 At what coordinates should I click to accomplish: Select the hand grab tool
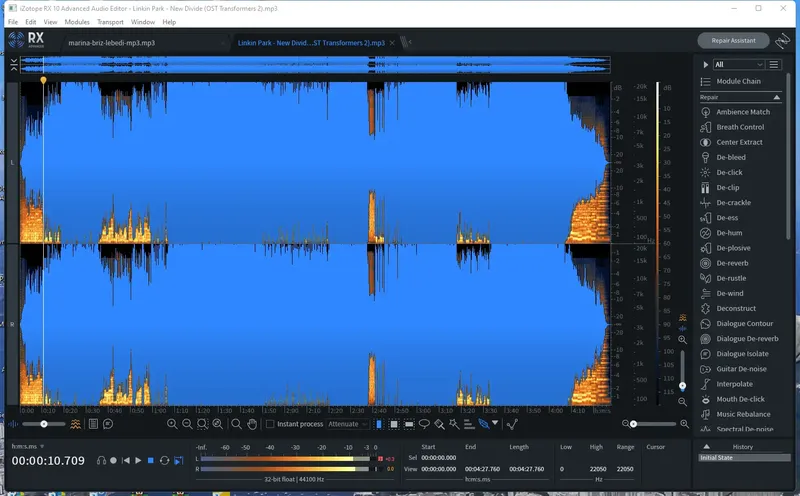coord(253,424)
